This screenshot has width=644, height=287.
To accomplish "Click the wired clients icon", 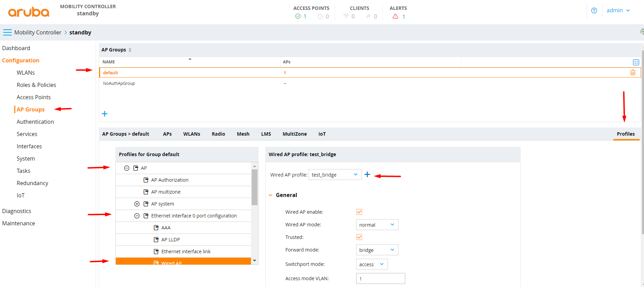I will click(368, 16).
